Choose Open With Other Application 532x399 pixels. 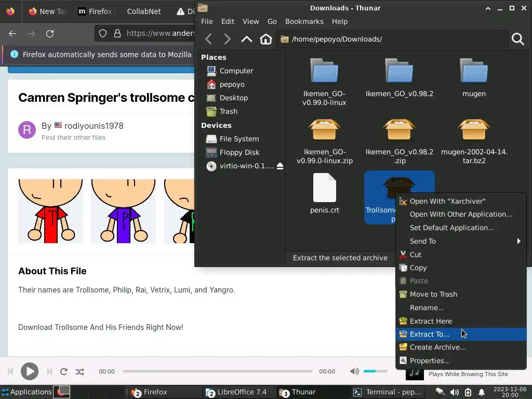461,215
